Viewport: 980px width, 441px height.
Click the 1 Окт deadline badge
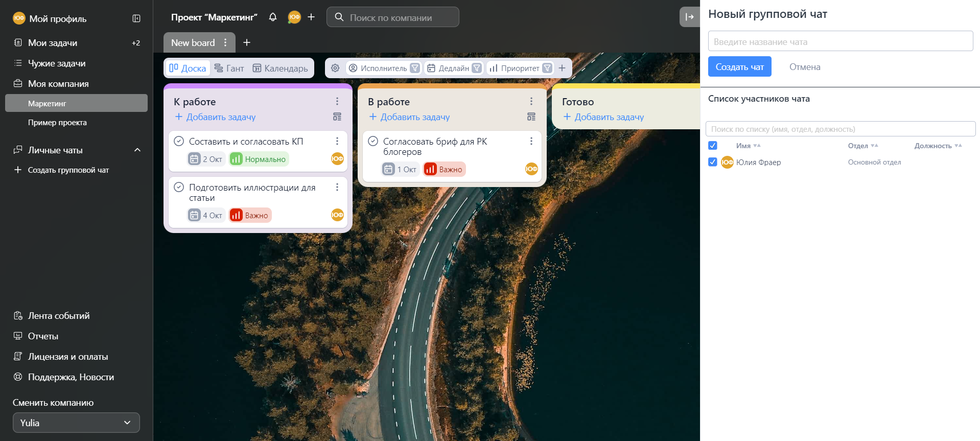pyautogui.click(x=400, y=169)
